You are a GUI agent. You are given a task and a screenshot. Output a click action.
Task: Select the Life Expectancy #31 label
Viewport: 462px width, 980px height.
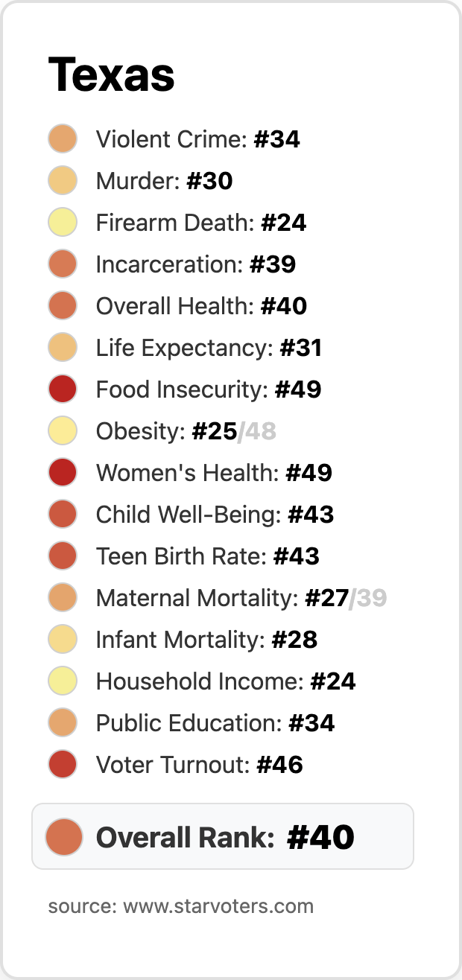pyautogui.click(x=209, y=348)
